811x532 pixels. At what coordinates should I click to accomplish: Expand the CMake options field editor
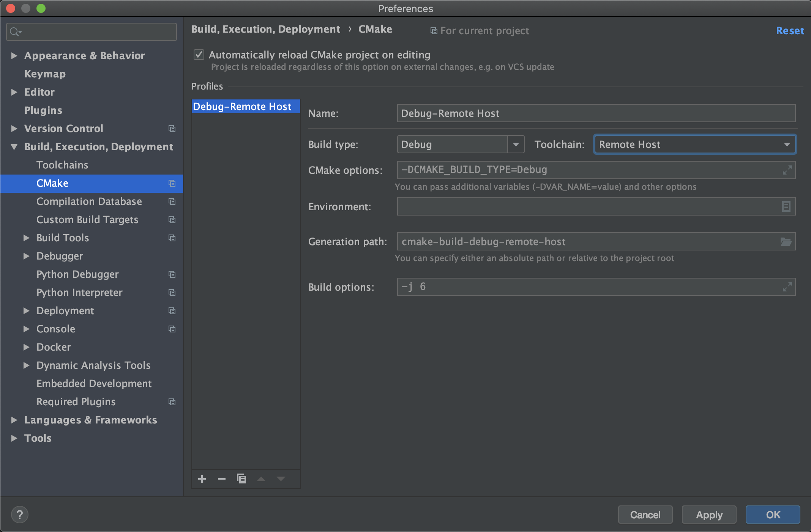787,170
